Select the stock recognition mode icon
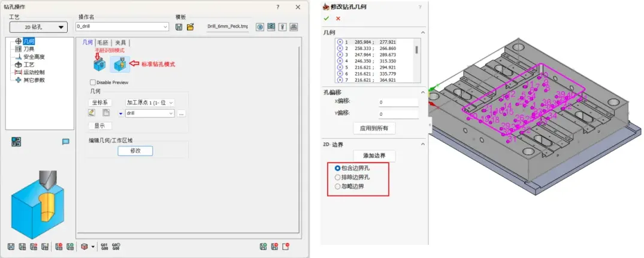The height and width of the screenshot is (258, 644). point(99,64)
